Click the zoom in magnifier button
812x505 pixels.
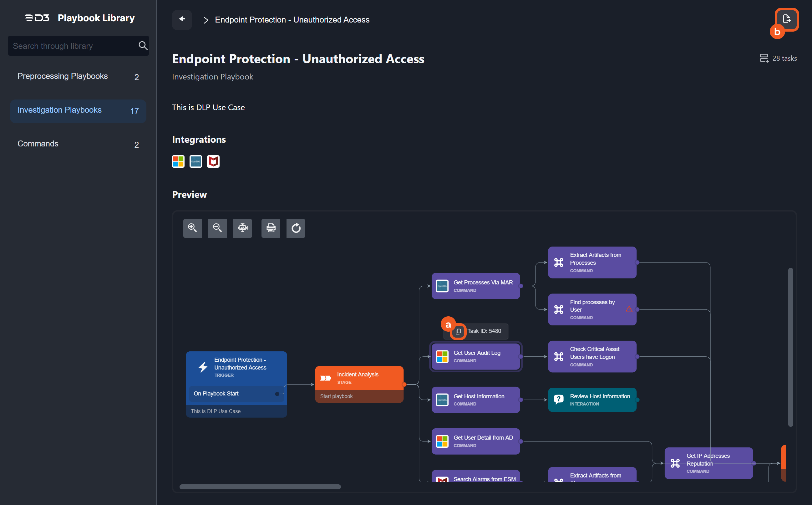pyautogui.click(x=192, y=228)
